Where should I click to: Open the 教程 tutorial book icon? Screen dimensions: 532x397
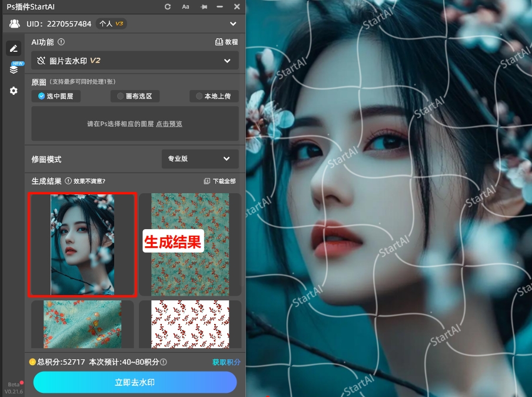coord(227,42)
